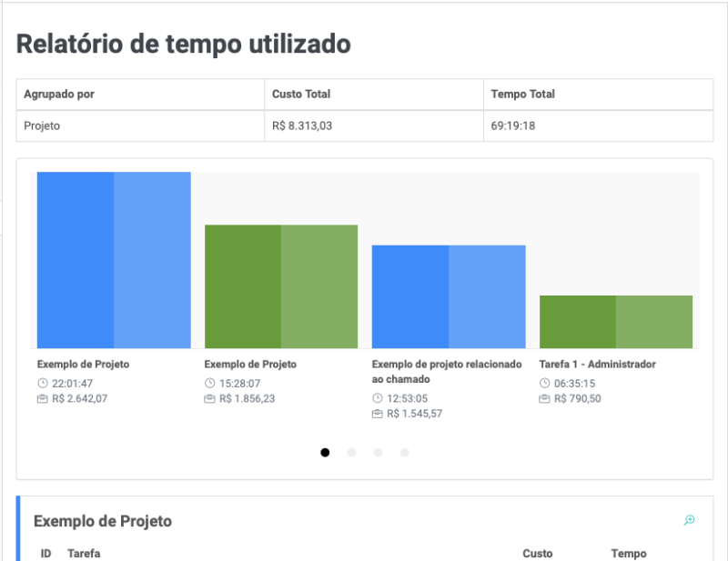728x561 pixels.
Task: Open Exemplo de projeto relacionado ao chamado label
Action: (x=447, y=371)
